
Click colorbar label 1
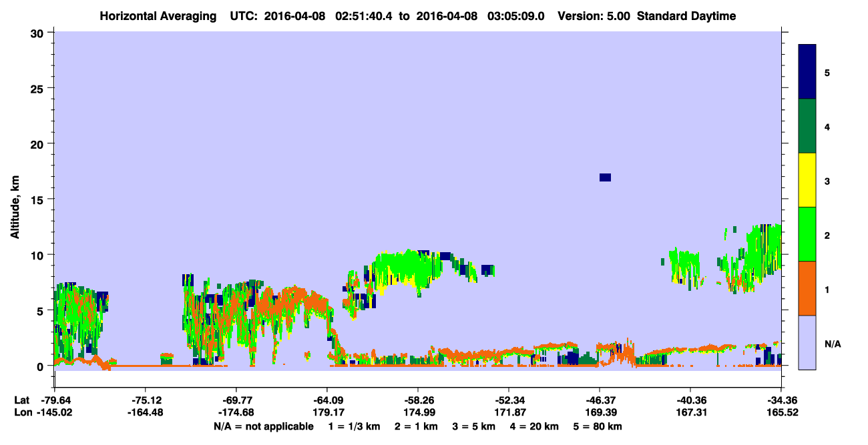(827, 288)
